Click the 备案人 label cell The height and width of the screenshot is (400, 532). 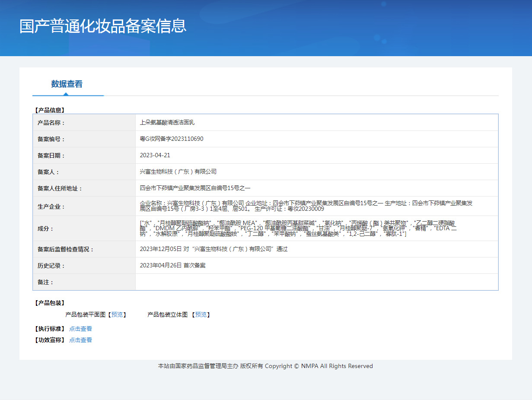point(84,172)
